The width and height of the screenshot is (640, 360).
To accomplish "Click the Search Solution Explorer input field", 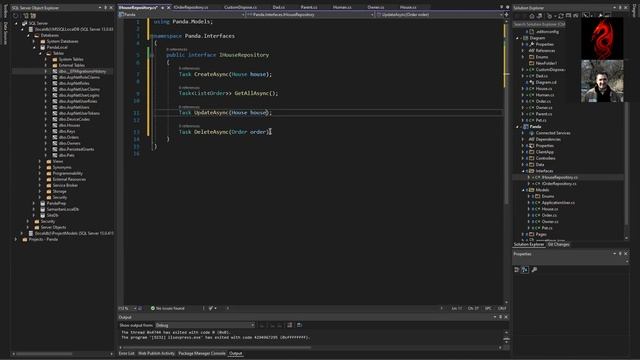I will tap(539, 24).
